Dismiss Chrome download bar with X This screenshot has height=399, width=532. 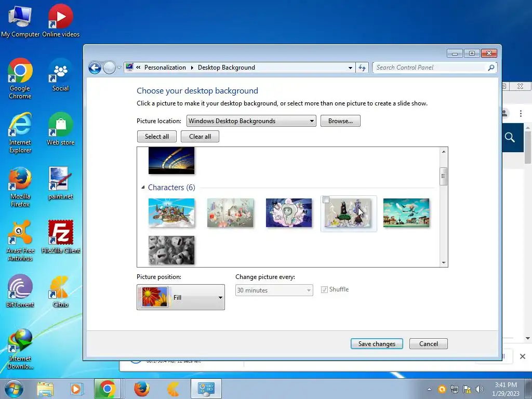(523, 356)
